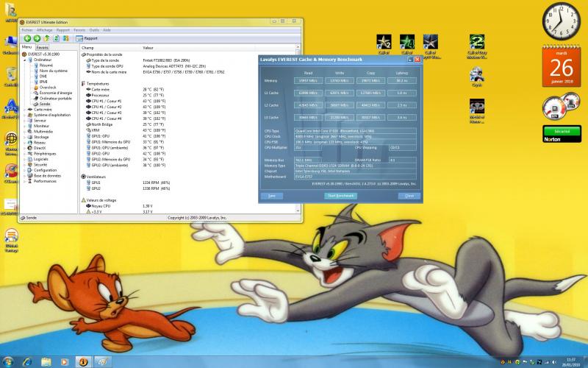588x368 pixels.
Task: Go forward with the green right arrow
Action: [37, 38]
